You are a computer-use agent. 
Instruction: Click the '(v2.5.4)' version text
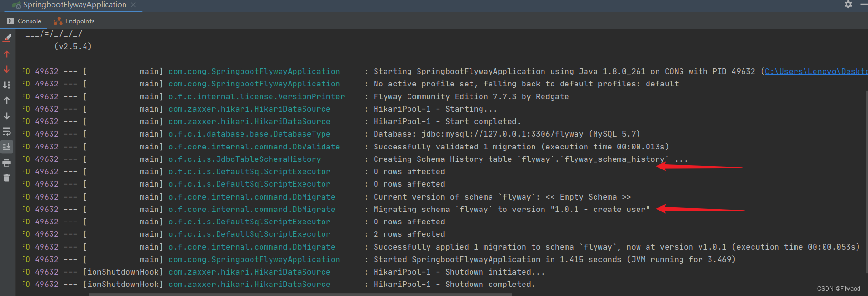point(73,46)
